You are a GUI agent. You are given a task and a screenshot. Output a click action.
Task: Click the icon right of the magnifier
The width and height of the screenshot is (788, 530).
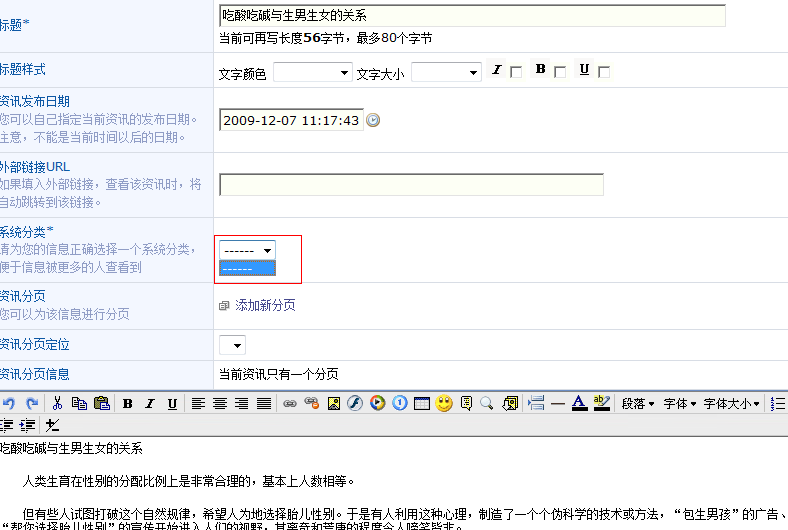pyautogui.click(x=510, y=403)
